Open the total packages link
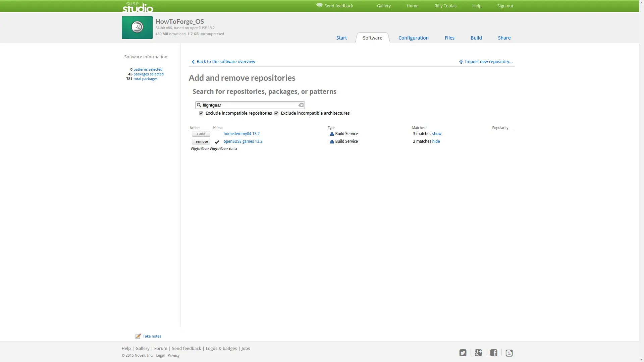The height and width of the screenshot is (362, 644). pos(145,79)
